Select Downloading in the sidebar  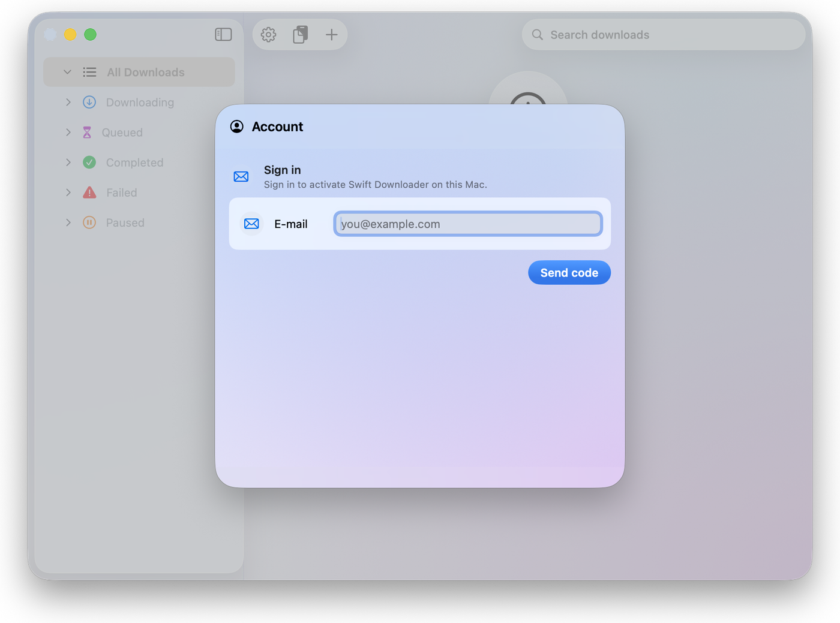pos(139,103)
